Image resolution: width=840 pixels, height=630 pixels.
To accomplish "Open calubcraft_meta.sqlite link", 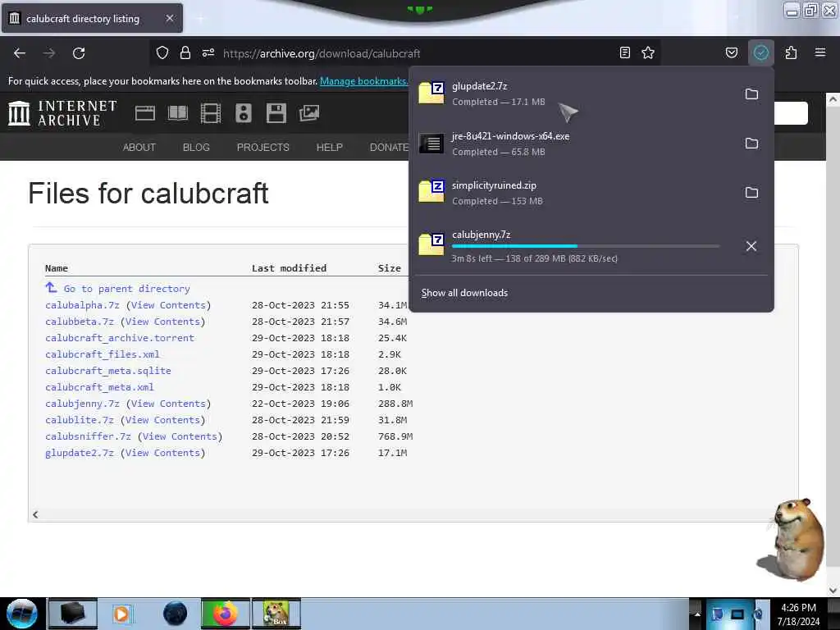I will (x=108, y=371).
